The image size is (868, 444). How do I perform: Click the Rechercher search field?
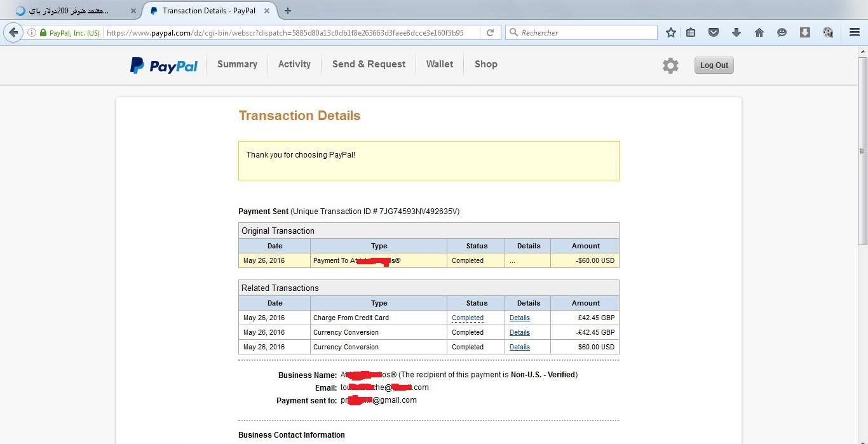(581, 32)
